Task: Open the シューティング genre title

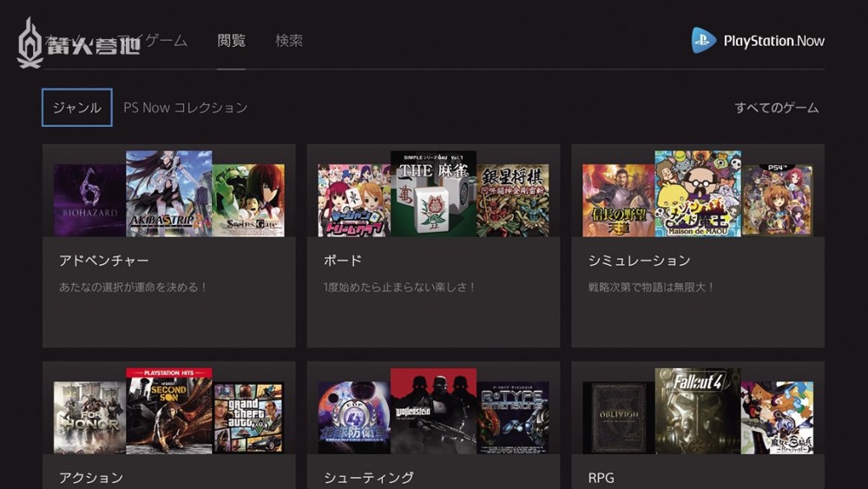Action: coord(369,478)
